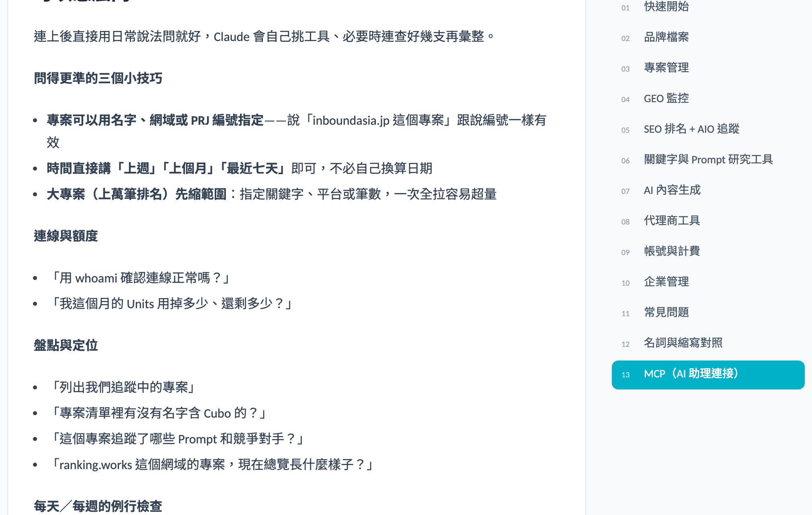
Task: Go to 代理商工具 section
Action: click(x=672, y=221)
